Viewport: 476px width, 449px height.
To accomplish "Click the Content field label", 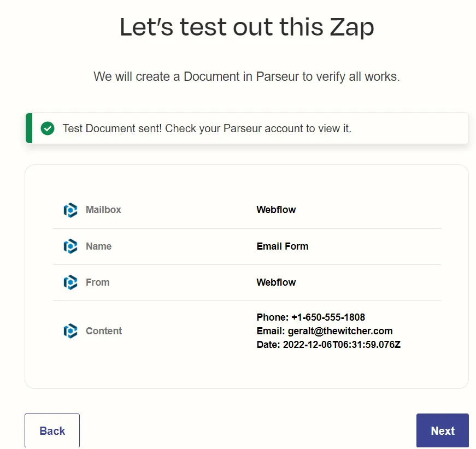I will tap(104, 331).
